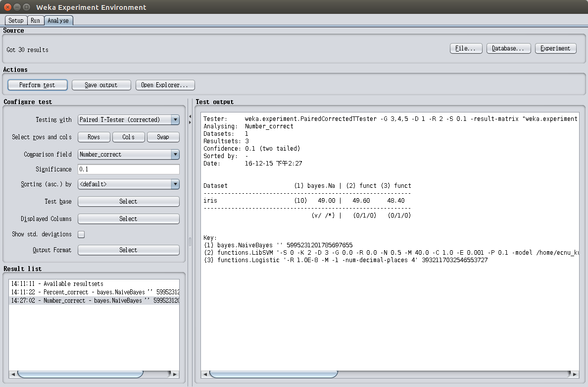Select the Analyse tab
Viewport: 588px width, 387px height.
click(x=58, y=20)
